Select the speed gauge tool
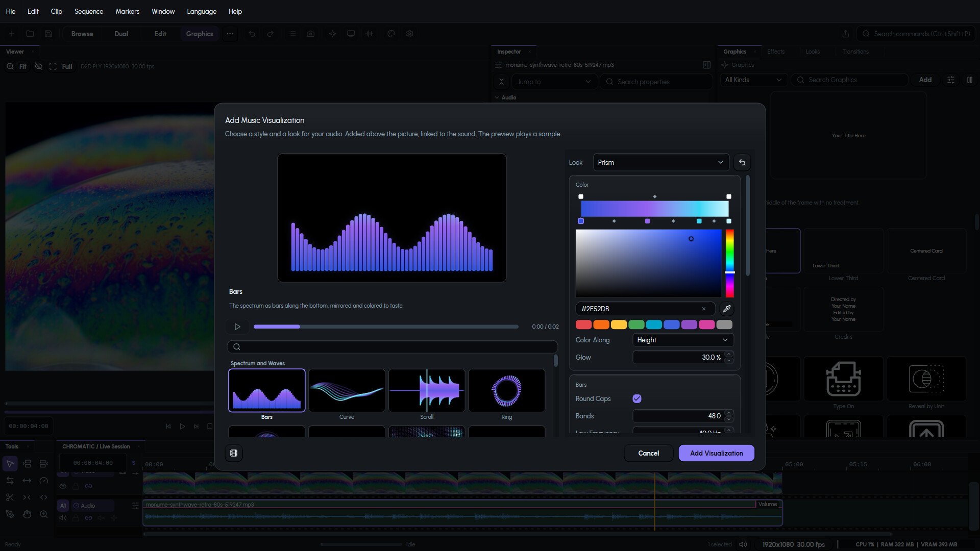 pos(44,481)
